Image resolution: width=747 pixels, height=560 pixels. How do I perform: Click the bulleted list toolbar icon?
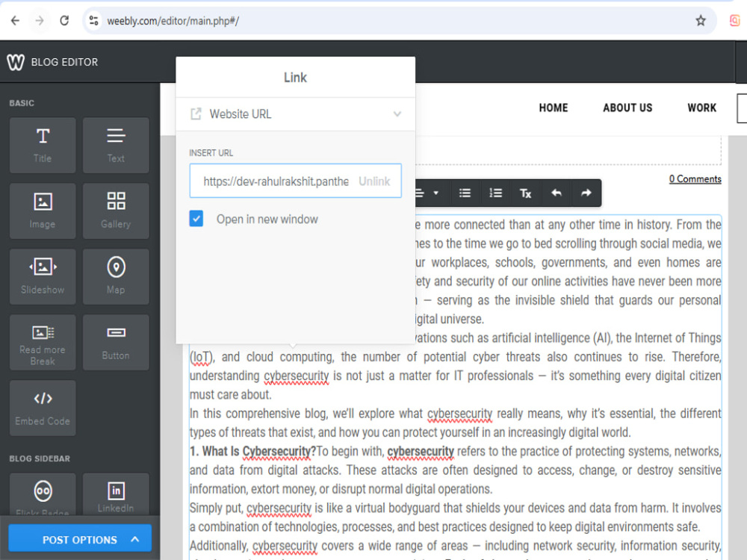(465, 193)
